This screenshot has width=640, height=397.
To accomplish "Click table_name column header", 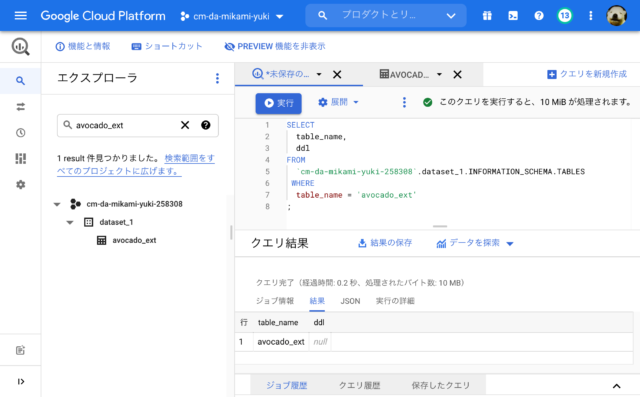I will pyautogui.click(x=278, y=323).
